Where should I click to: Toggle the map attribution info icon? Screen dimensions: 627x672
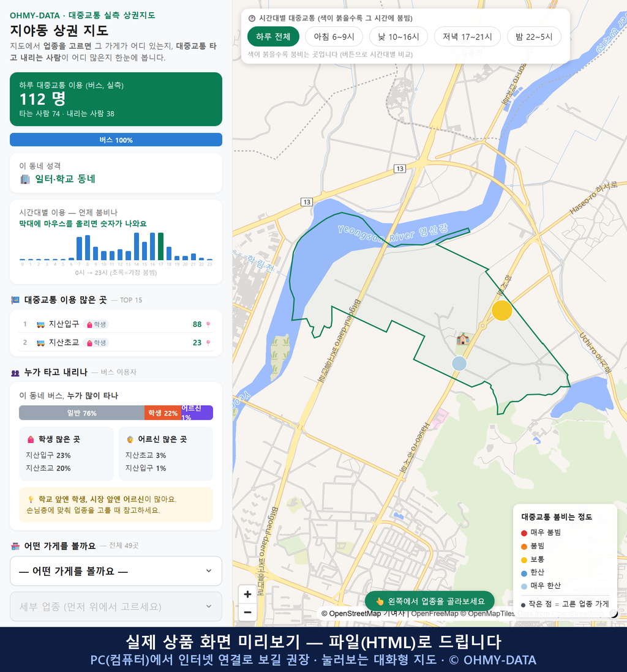pos(614,614)
